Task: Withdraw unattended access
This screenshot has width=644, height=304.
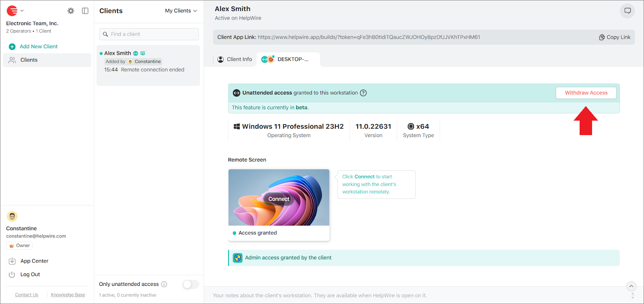Action: [586, 93]
